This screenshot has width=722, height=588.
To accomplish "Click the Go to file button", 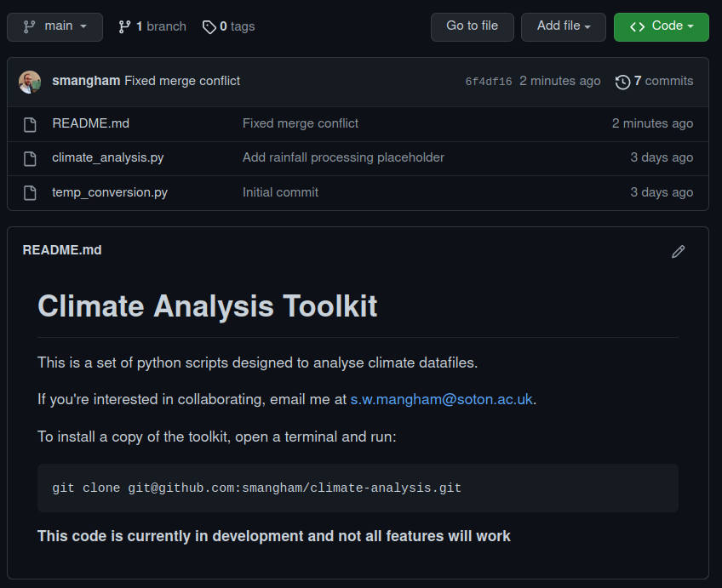I will pyautogui.click(x=472, y=26).
